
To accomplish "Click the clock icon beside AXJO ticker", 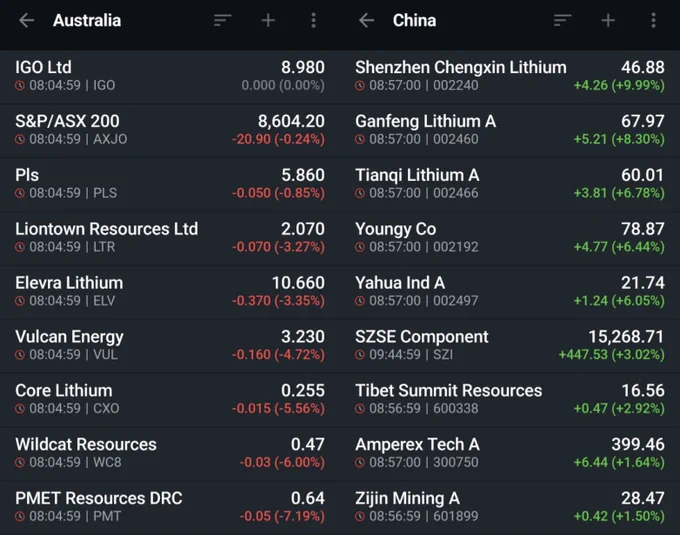I will pos(20,139).
